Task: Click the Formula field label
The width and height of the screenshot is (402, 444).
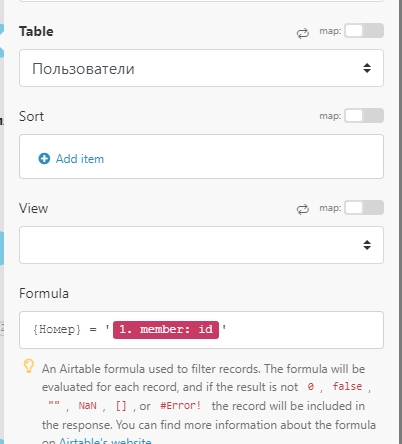Action: click(x=44, y=293)
